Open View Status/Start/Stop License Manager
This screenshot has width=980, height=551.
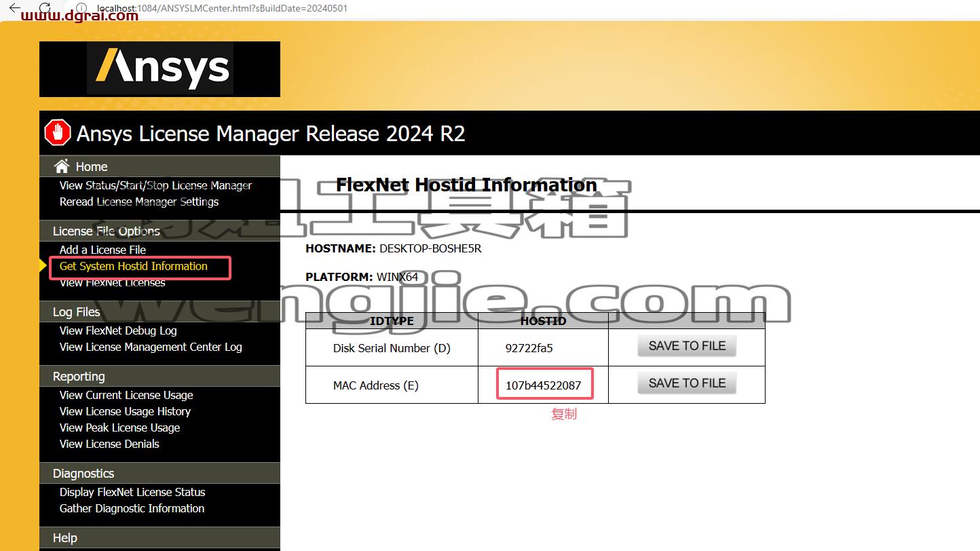(x=155, y=185)
